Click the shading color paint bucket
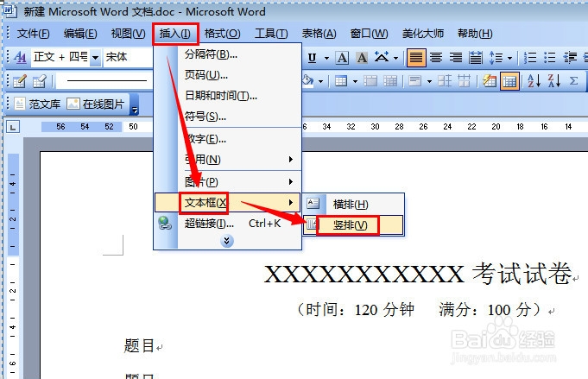The width and height of the screenshot is (588, 379). pos(308,80)
